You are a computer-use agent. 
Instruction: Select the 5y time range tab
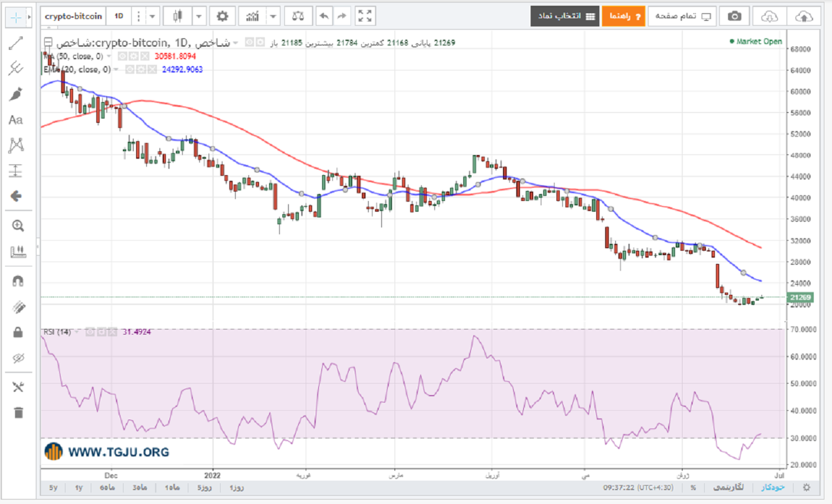53,488
